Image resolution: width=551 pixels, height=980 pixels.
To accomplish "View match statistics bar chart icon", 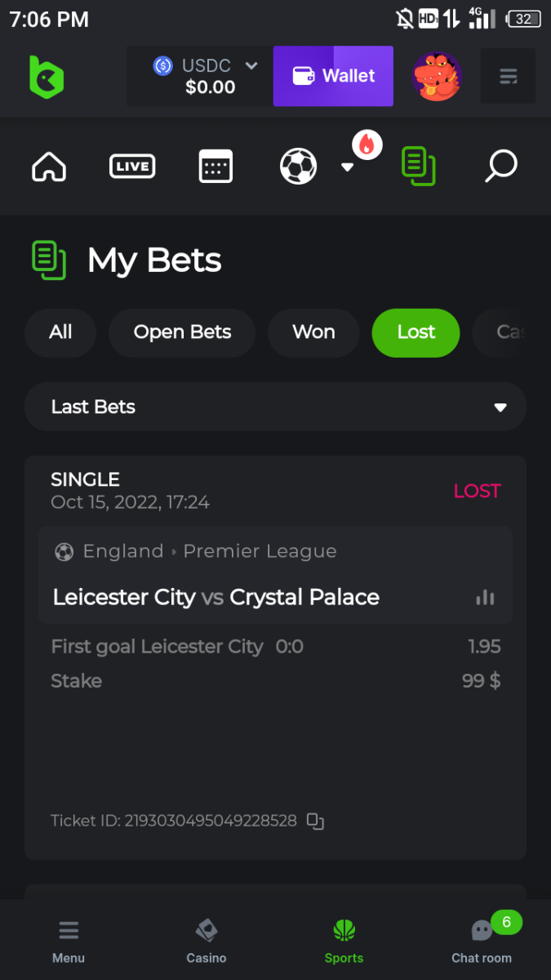I will coord(485,597).
